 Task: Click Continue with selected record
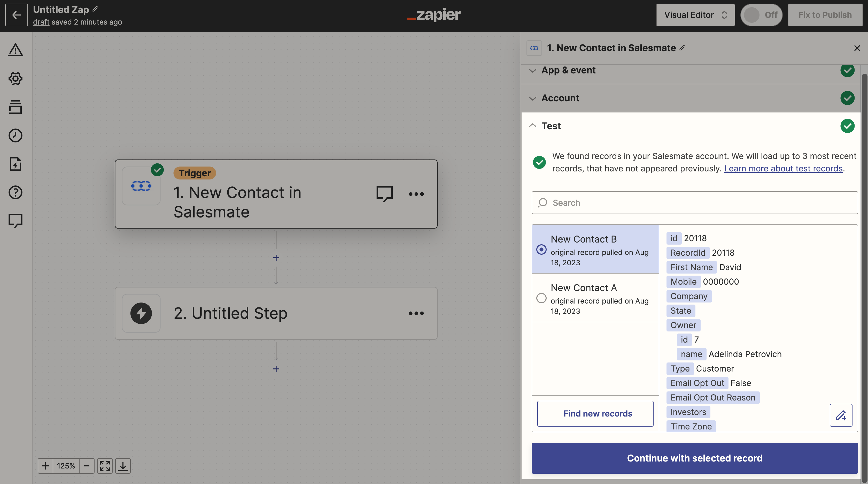[694, 458]
